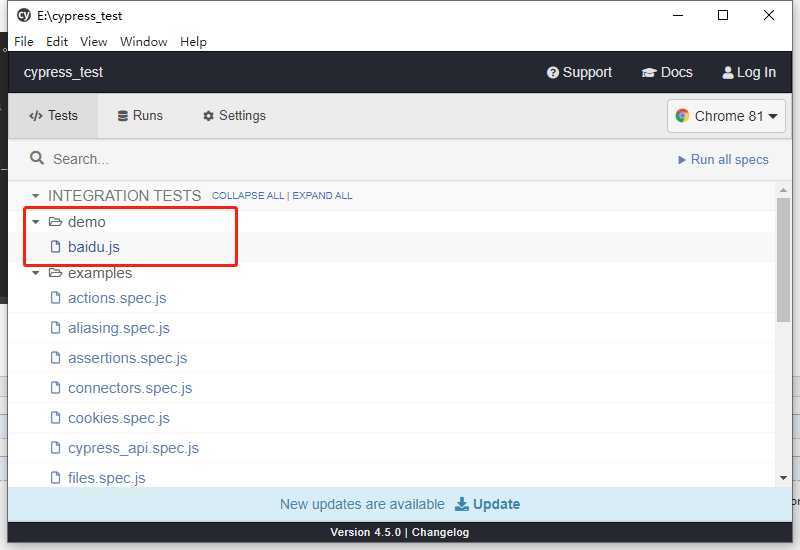Open connectors.spec.js
Screen dimensions: 800x550
click(x=130, y=388)
